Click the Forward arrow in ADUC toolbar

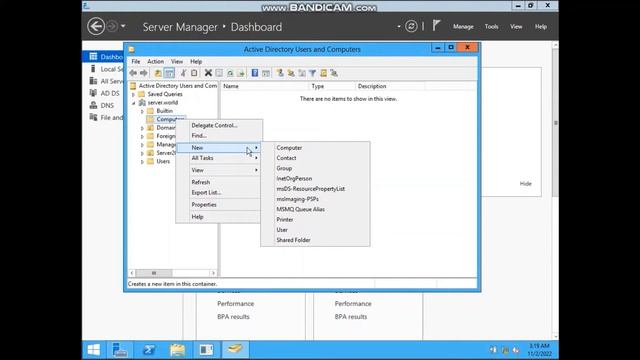click(144, 73)
